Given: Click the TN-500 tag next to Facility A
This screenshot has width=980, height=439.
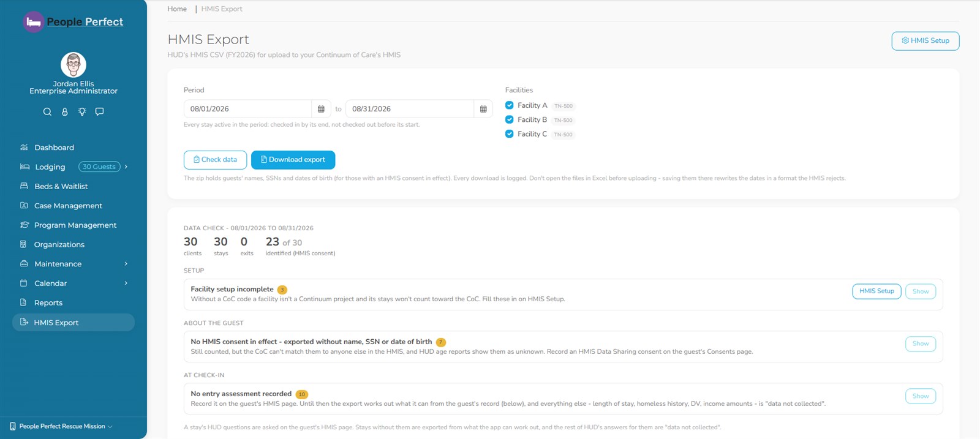Looking at the screenshot, I should click(x=563, y=106).
